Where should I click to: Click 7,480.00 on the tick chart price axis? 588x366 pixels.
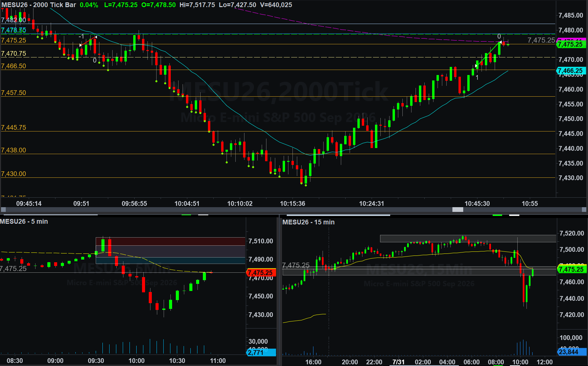[x=571, y=30]
